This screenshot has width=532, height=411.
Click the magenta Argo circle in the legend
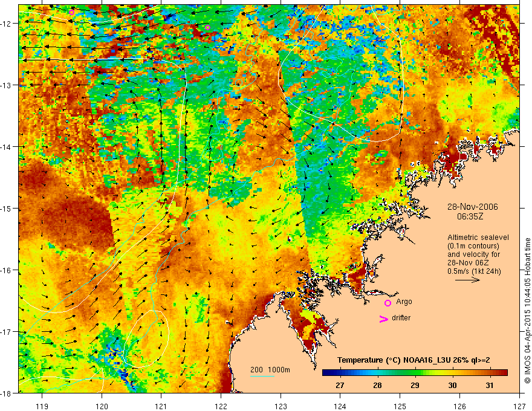[388, 303]
